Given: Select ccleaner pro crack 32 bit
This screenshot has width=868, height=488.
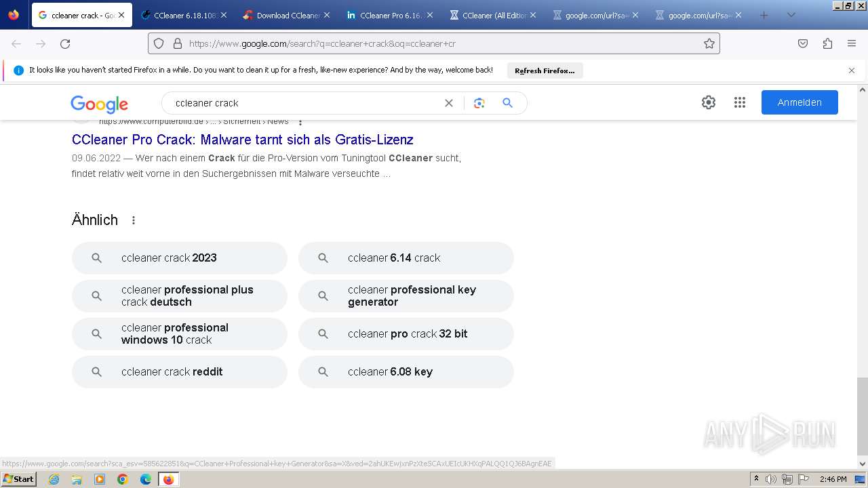Looking at the screenshot, I should pyautogui.click(x=406, y=334).
